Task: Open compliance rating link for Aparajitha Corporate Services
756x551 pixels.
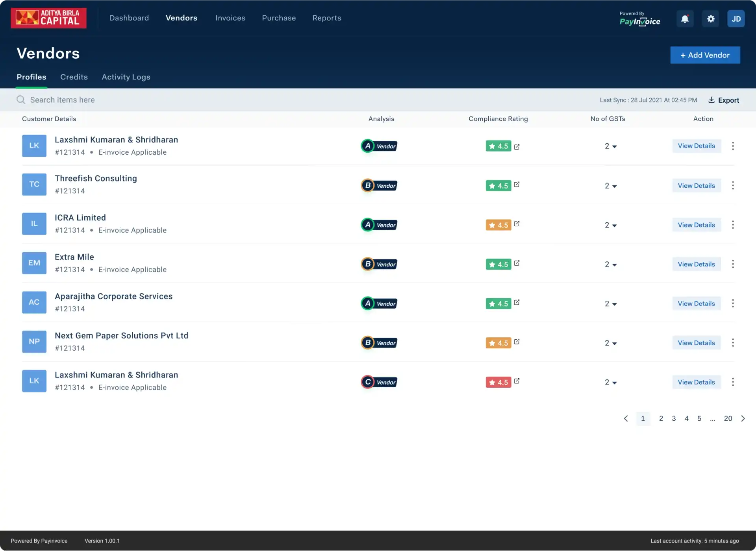Action: point(517,302)
